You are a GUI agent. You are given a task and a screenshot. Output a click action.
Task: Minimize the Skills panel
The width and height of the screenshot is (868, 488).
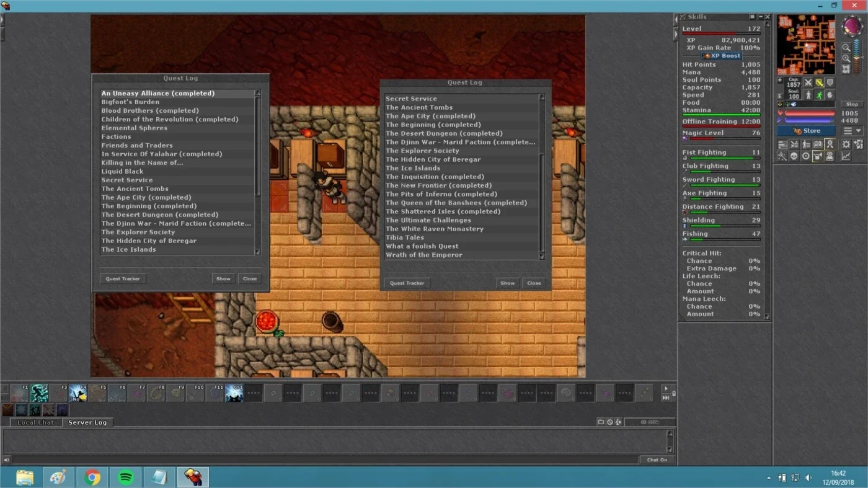point(760,17)
